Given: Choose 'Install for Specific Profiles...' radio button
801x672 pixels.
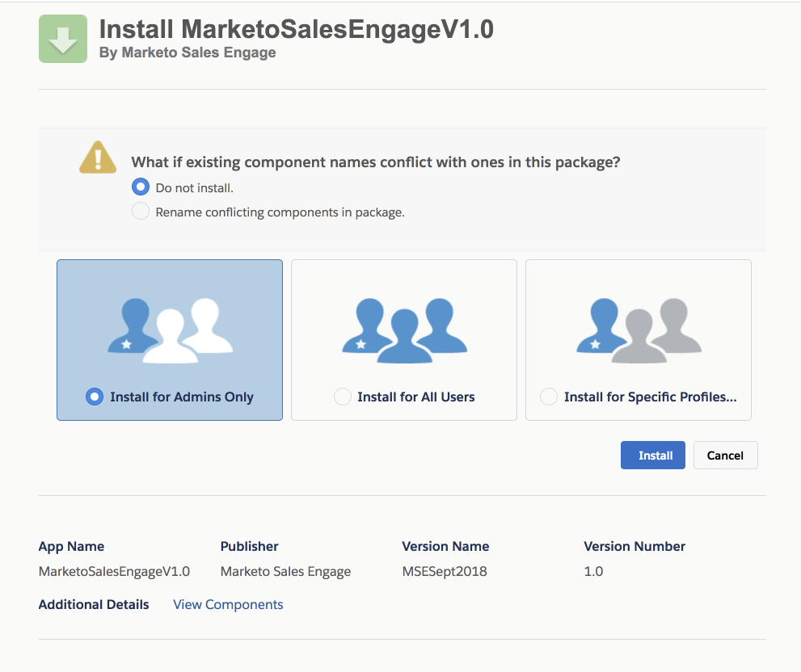Looking at the screenshot, I should coord(549,397).
